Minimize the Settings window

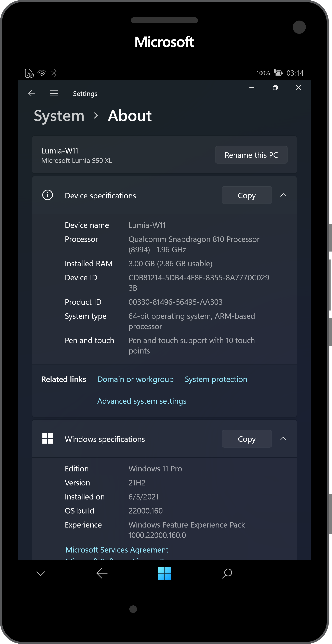pos(252,87)
